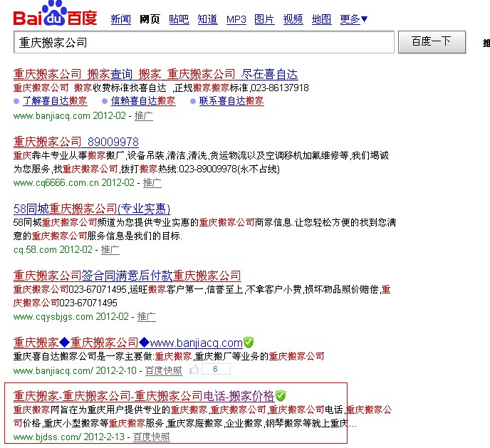This screenshot has width=490, height=448.
Task: Open 百度快照 for the www.bjdss.com result
Action: point(152,437)
